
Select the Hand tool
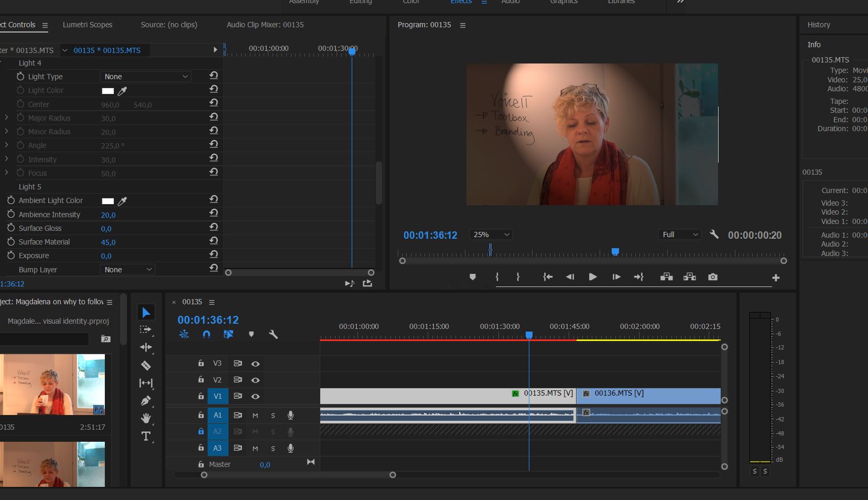146,418
